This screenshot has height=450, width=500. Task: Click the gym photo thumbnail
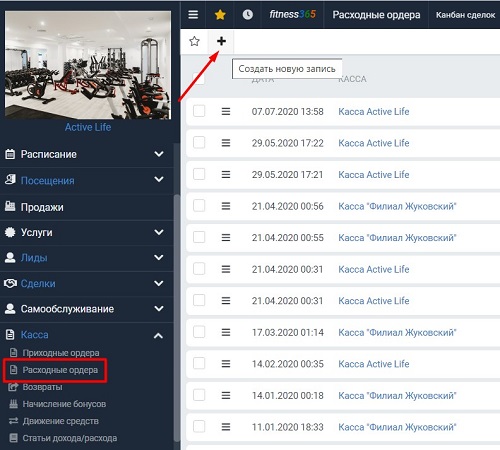pyautogui.click(x=88, y=65)
